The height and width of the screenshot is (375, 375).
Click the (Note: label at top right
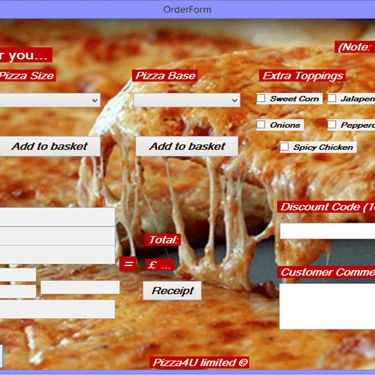pyautogui.click(x=355, y=47)
